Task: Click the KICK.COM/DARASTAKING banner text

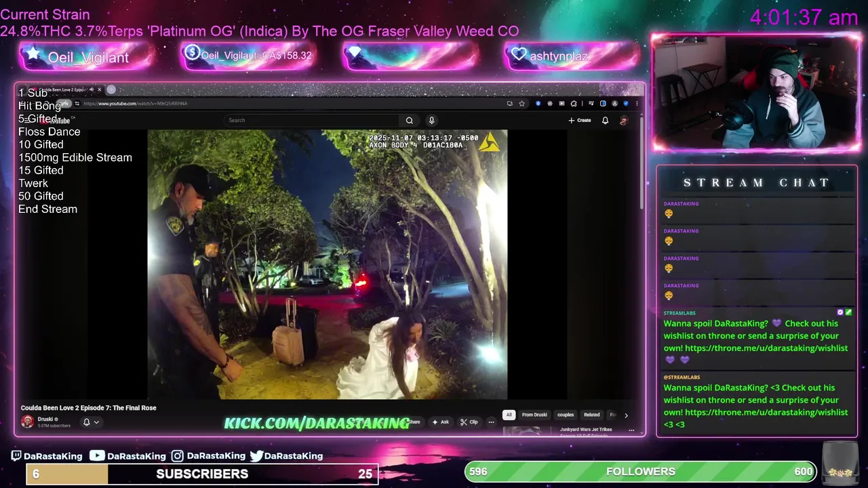Action: click(x=317, y=423)
